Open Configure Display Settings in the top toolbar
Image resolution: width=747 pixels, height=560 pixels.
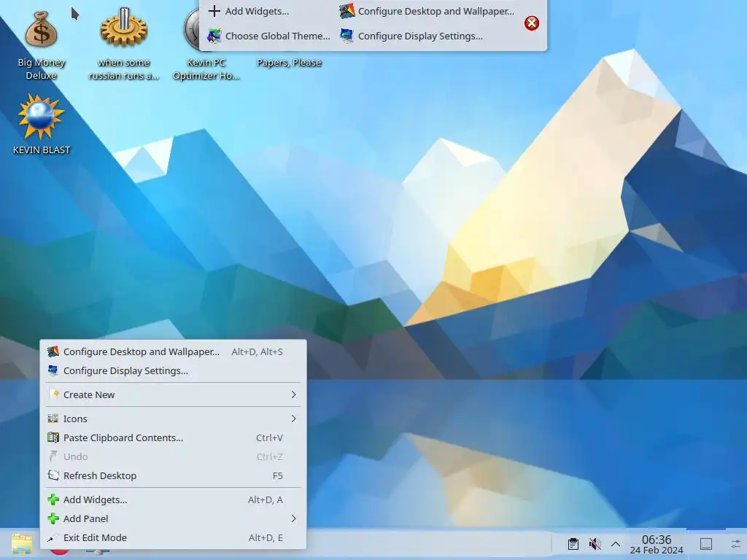coord(411,36)
